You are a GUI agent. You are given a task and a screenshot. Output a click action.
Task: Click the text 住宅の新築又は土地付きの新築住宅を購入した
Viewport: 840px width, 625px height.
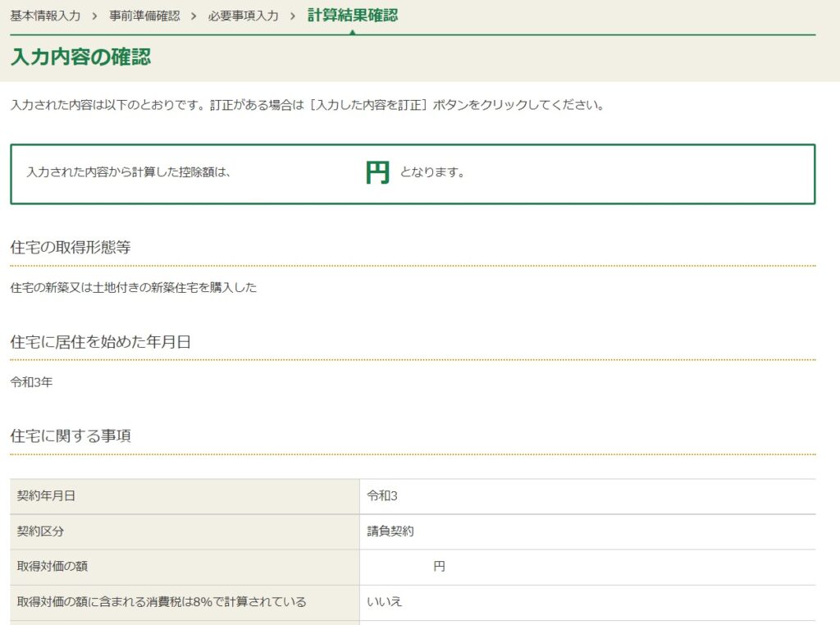(134, 288)
